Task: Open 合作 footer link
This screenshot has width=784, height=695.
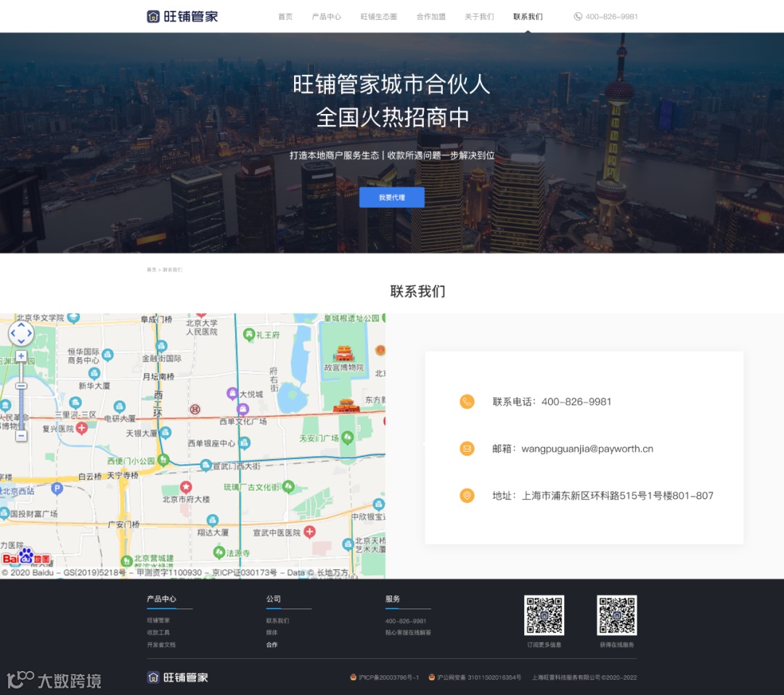Action: coord(271,644)
